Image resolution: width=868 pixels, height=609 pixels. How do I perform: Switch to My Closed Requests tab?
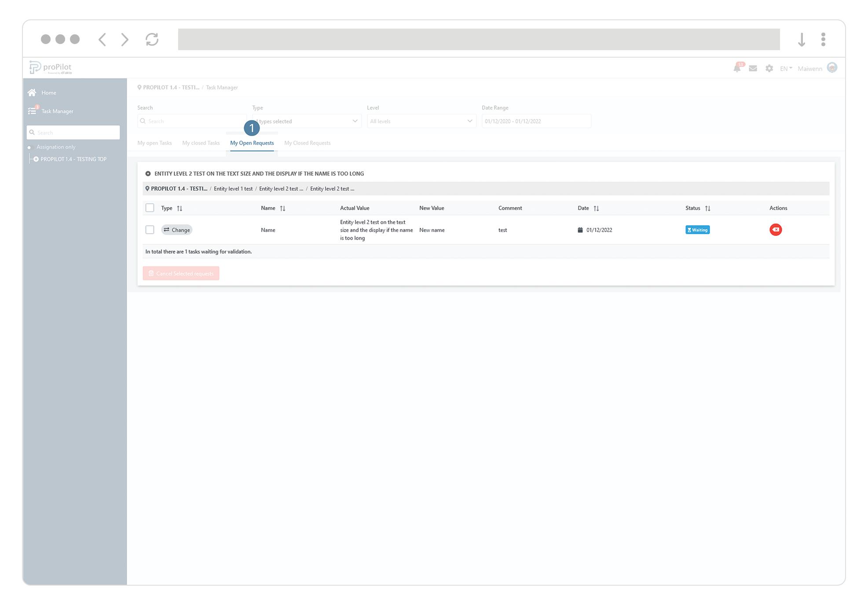(x=307, y=143)
